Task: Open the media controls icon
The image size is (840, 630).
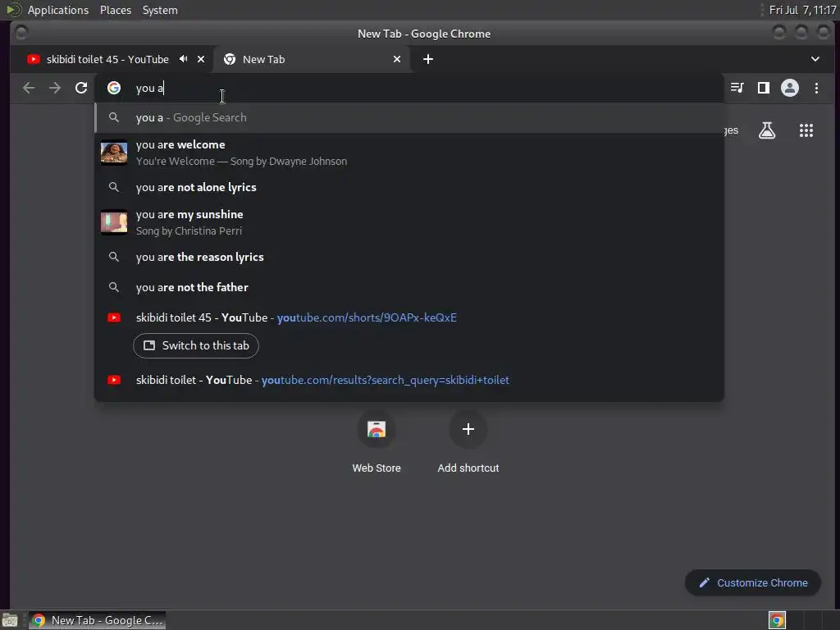Action: (x=737, y=88)
